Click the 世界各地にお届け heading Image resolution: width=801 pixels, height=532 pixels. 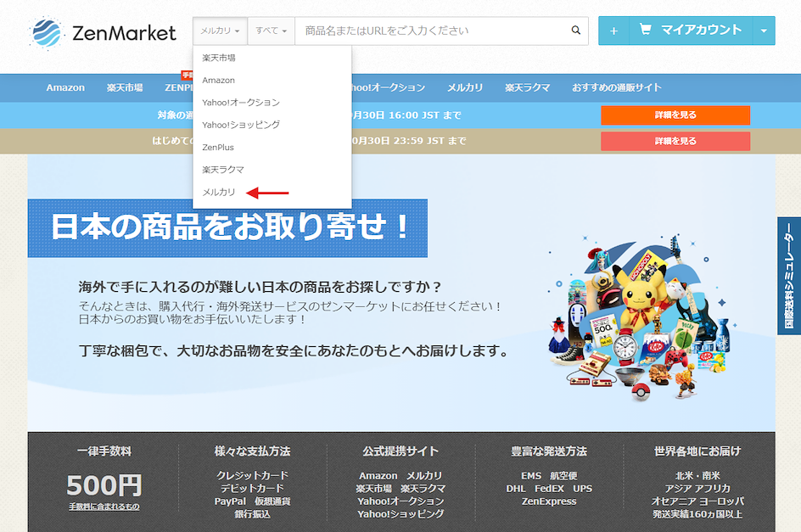coord(697,451)
